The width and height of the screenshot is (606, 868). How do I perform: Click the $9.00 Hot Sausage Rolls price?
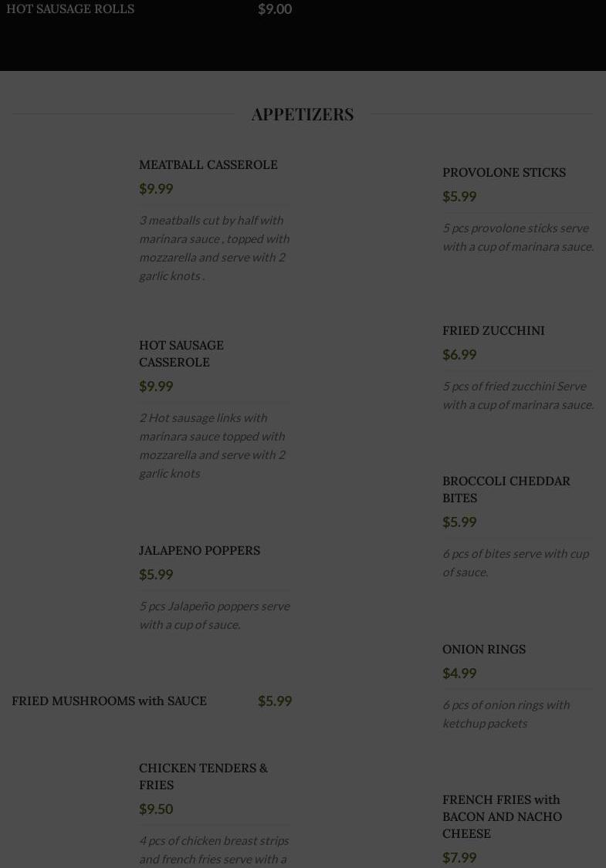(x=275, y=8)
